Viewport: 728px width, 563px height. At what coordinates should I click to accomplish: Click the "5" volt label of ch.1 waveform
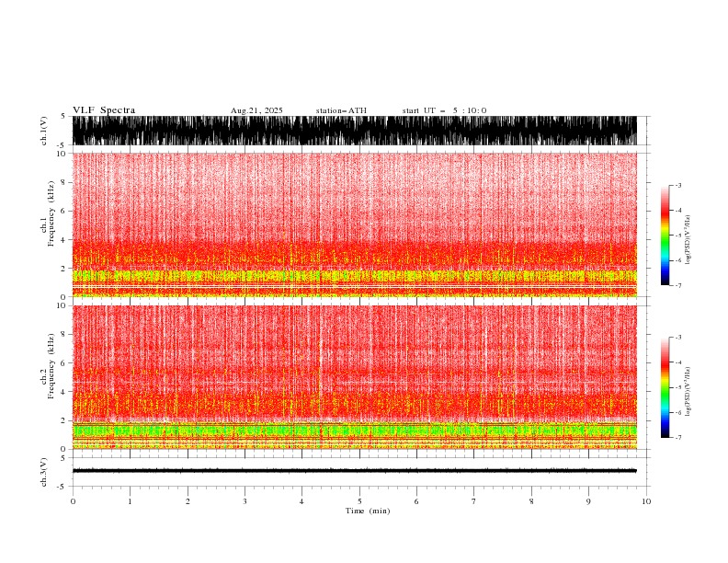point(63,116)
